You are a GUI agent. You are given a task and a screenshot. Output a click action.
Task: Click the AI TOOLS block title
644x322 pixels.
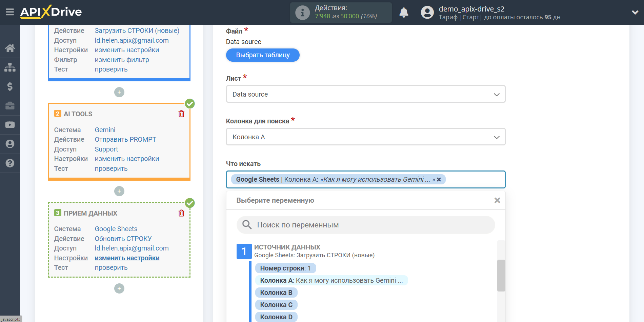coord(78,114)
